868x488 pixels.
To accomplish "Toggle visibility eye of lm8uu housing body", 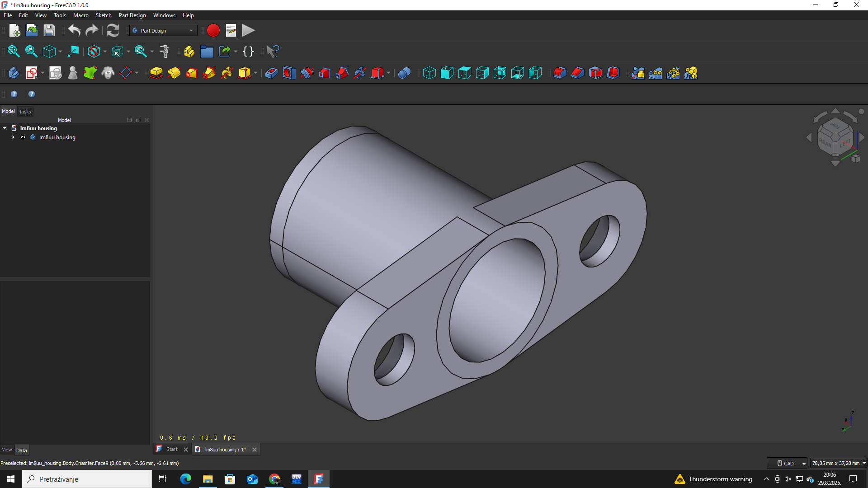I will [x=23, y=137].
